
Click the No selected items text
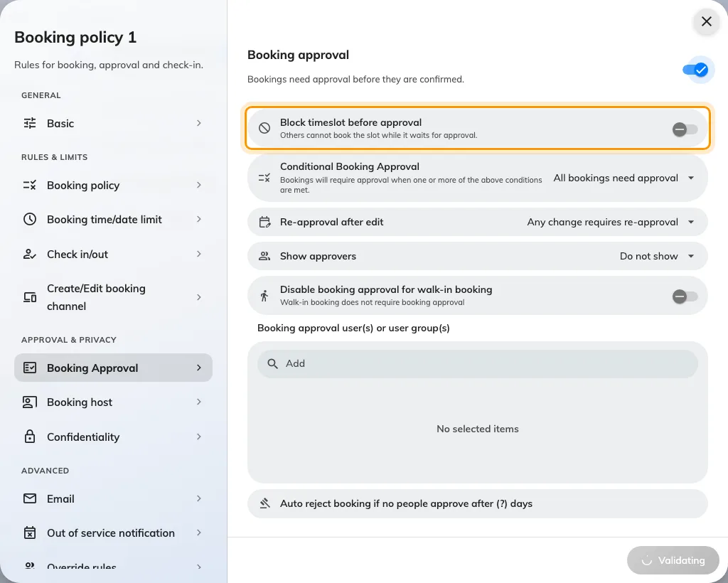(x=477, y=429)
